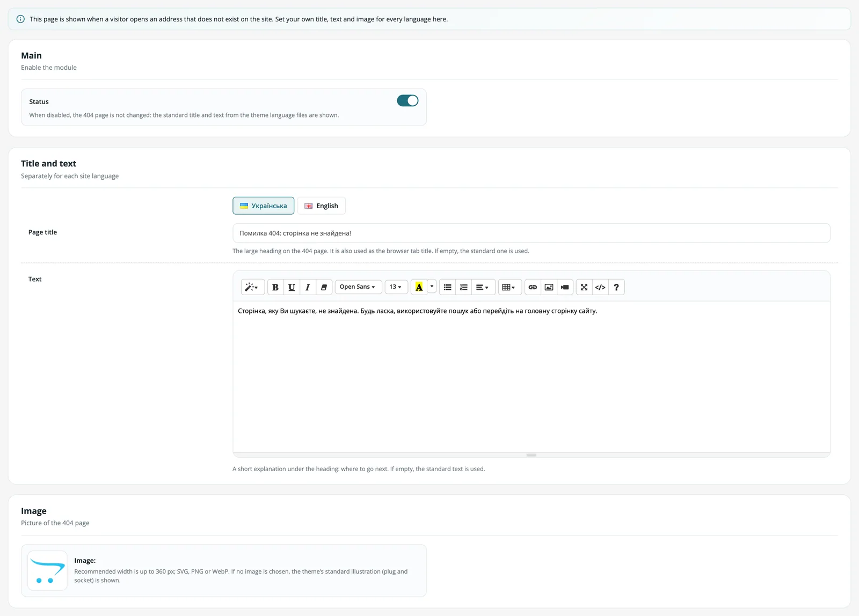This screenshot has height=616, width=859.
Task: Click the "Image:" label in image card
Action: [85, 560]
